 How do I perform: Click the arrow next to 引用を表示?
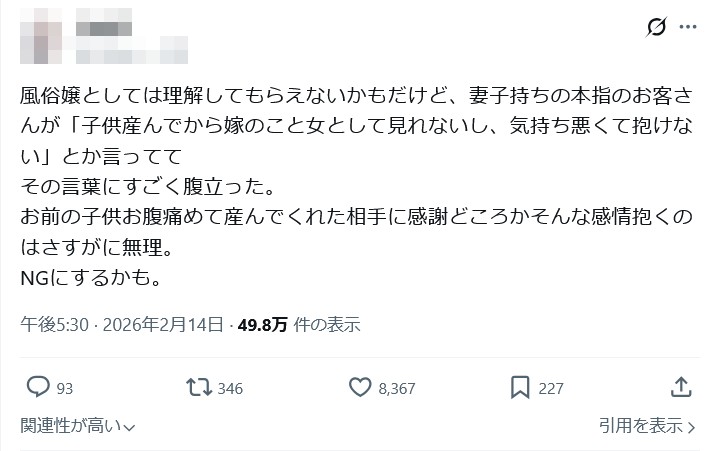tap(691, 427)
